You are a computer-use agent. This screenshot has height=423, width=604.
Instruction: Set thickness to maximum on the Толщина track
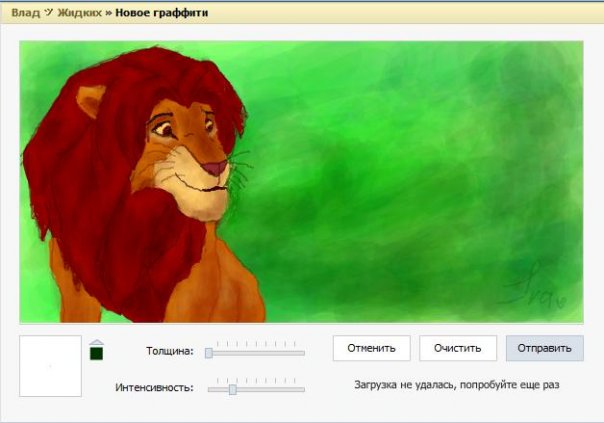303,352
